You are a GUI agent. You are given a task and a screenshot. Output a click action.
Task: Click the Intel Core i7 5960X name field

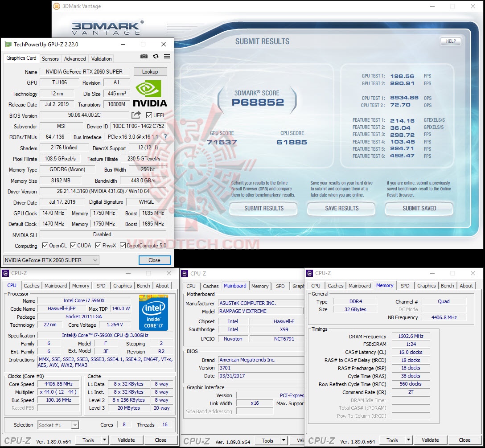pyautogui.click(x=84, y=300)
